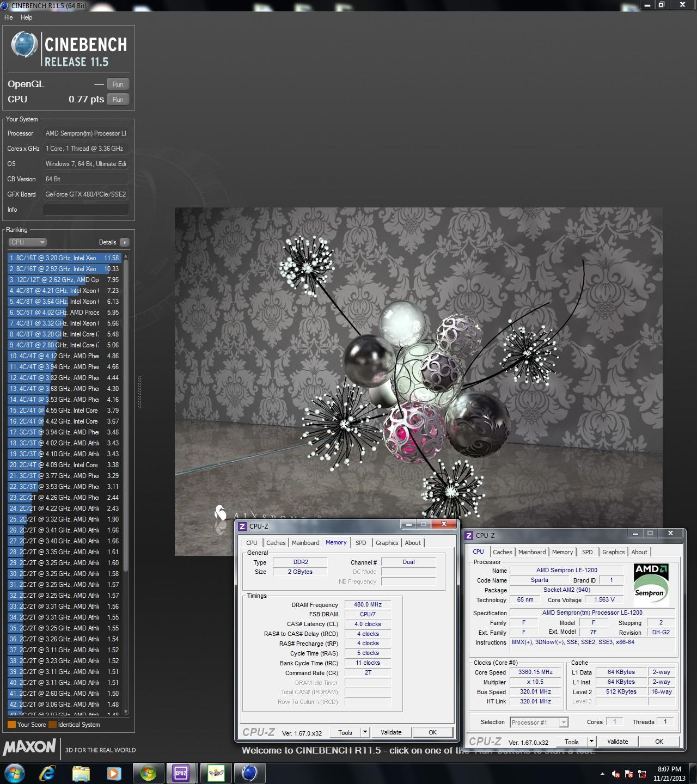Open SPD tab in right CPU-Z window

click(587, 552)
